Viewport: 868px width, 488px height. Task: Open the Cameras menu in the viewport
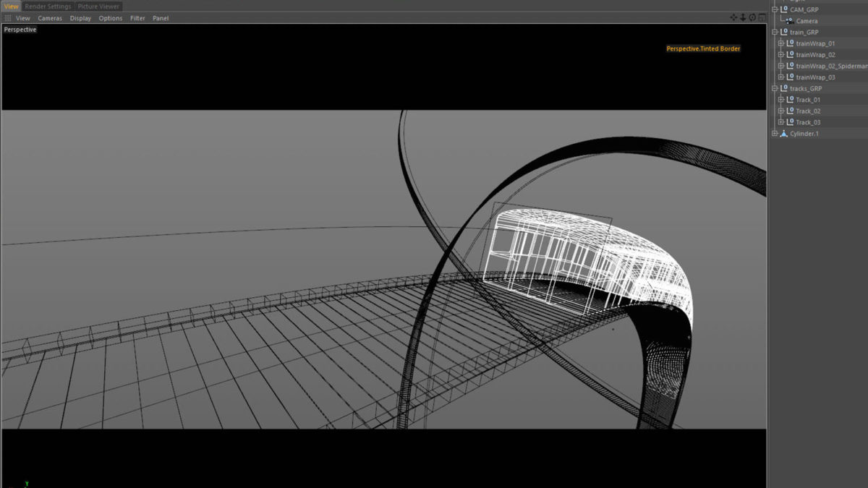50,18
